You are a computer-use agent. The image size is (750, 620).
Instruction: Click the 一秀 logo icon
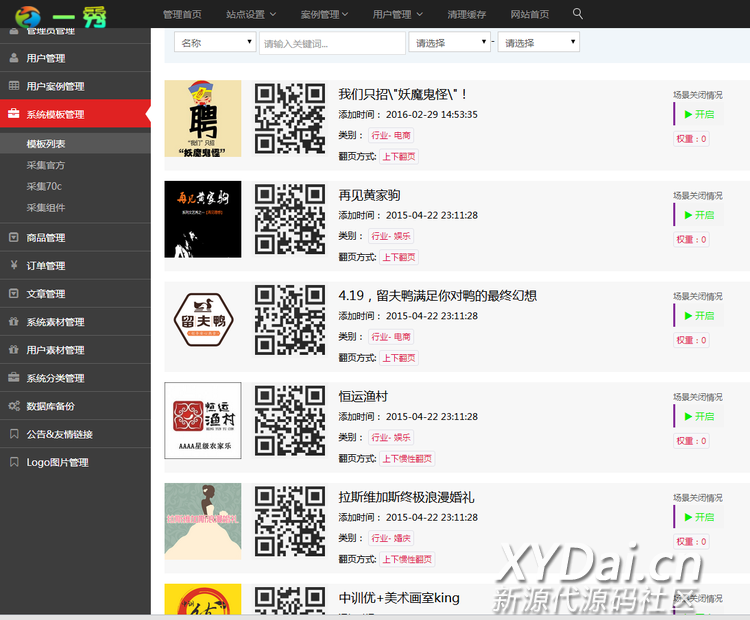(28, 17)
